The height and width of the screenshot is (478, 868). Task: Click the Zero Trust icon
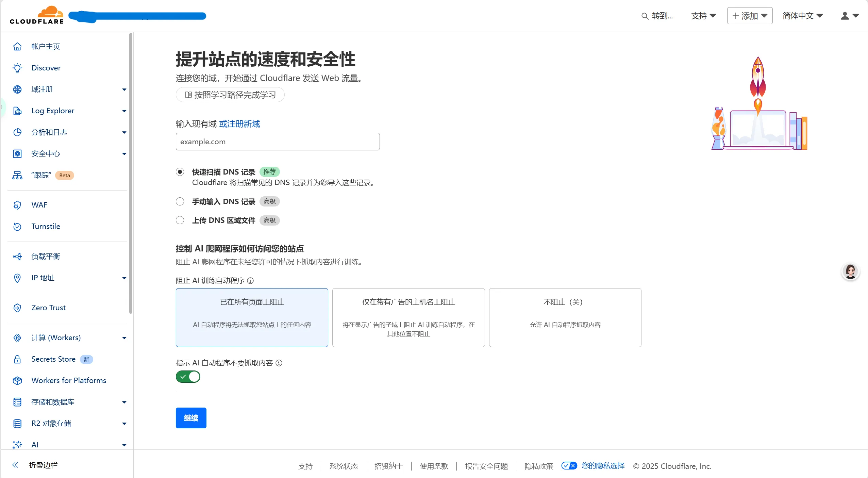point(17,308)
